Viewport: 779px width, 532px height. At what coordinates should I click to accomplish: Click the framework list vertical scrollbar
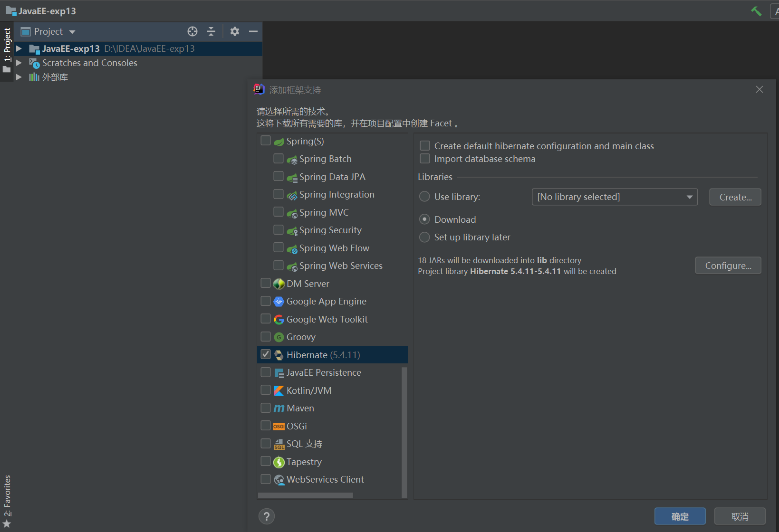click(404, 432)
